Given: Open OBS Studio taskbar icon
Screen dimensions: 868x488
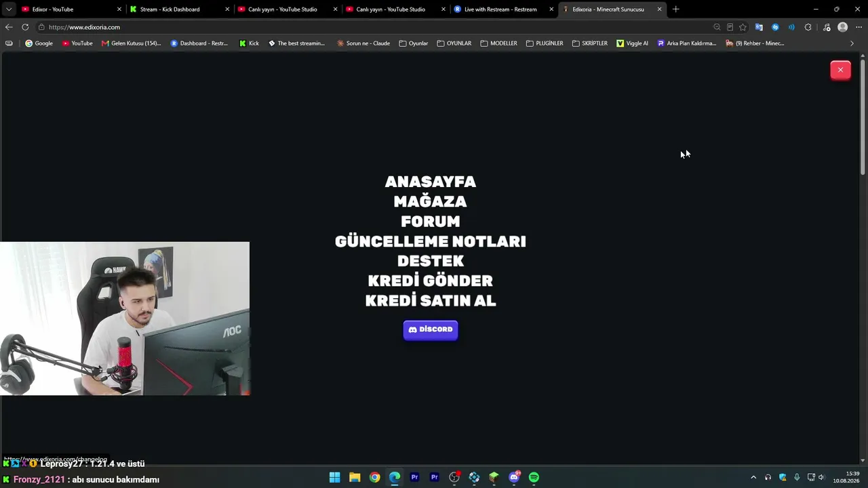Looking at the screenshot, I should tap(454, 477).
